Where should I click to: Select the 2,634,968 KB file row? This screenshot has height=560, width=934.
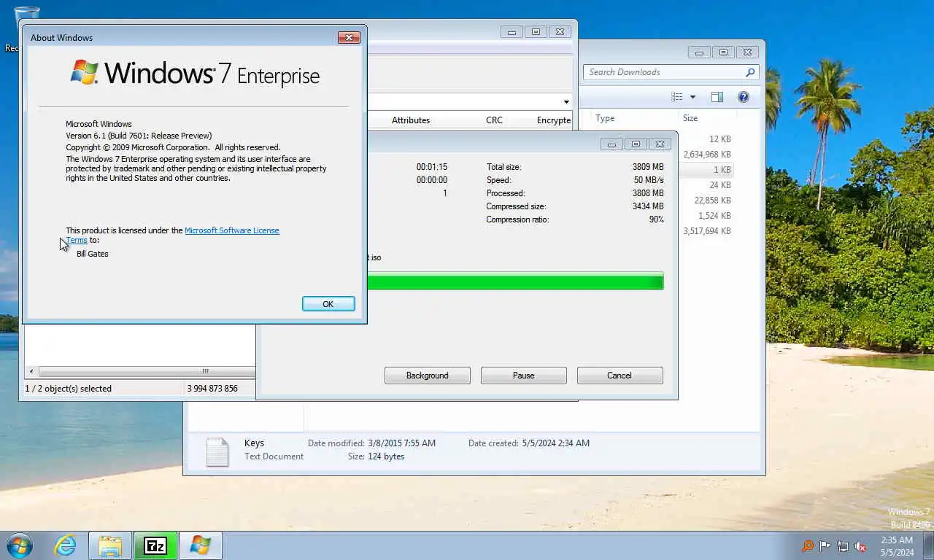tap(706, 155)
